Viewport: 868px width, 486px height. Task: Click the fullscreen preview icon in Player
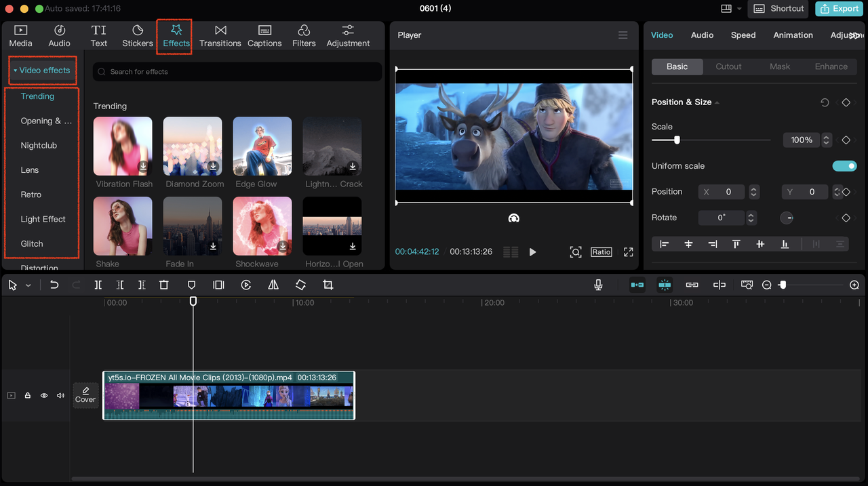628,252
